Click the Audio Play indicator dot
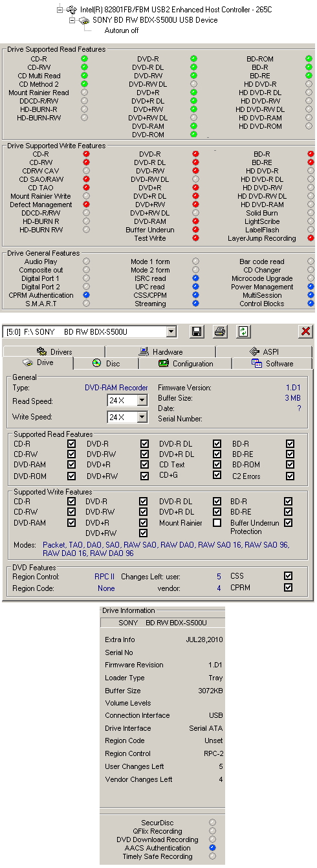Image resolution: width=317 pixels, height=868 pixels. (86, 262)
